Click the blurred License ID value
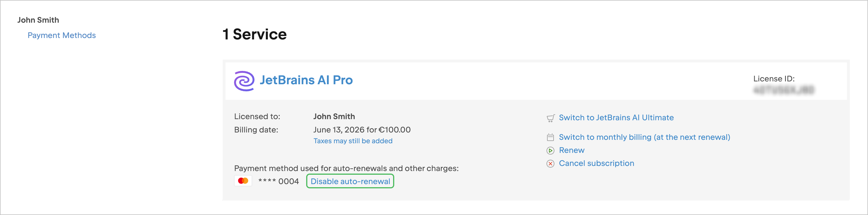The height and width of the screenshot is (215, 868). (783, 90)
